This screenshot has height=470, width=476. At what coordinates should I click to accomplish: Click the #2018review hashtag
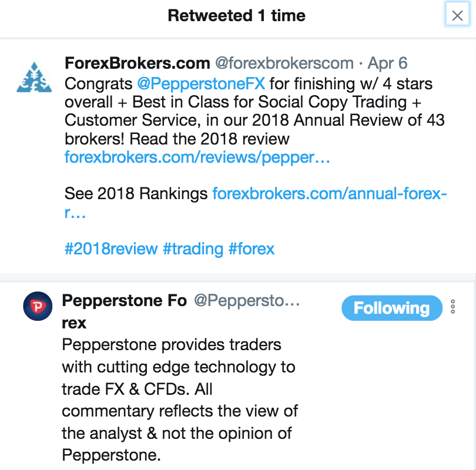coord(111,249)
